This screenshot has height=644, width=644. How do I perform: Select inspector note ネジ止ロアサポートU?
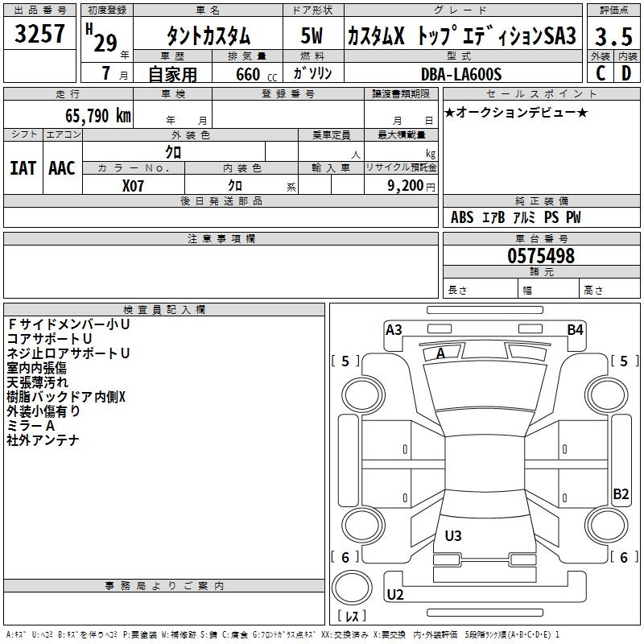pyautogui.click(x=68, y=353)
